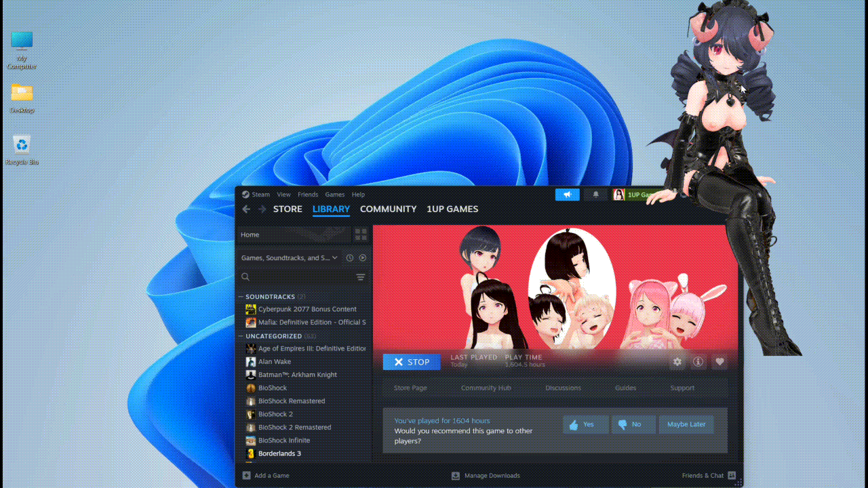Open advanced filter options icon
Viewport: 868px width, 488px height.
pos(361,277)
